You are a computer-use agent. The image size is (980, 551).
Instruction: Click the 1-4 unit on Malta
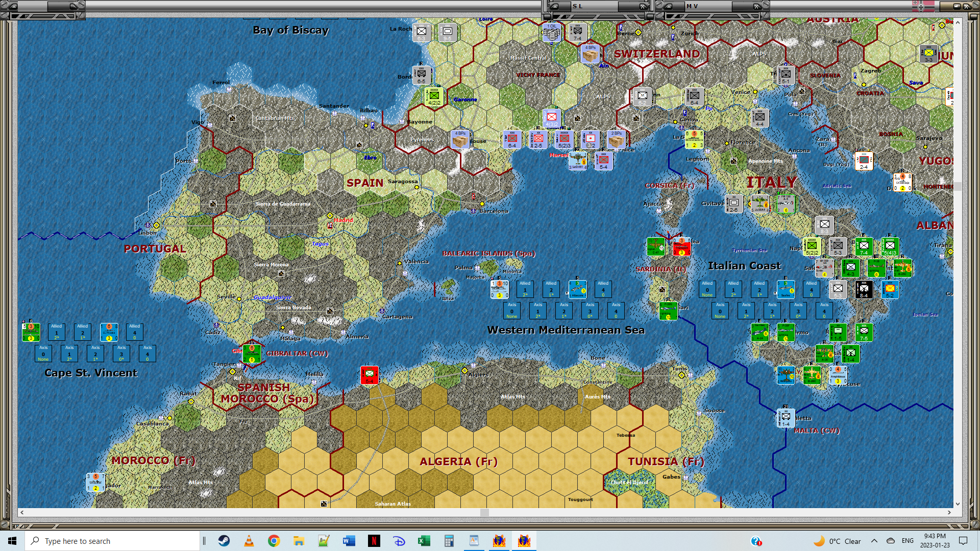[786, 418]
